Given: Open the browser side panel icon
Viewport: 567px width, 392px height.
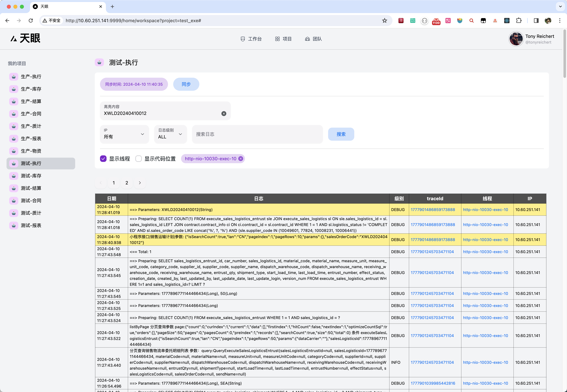Looking at the screenshot, I should 536,21.
